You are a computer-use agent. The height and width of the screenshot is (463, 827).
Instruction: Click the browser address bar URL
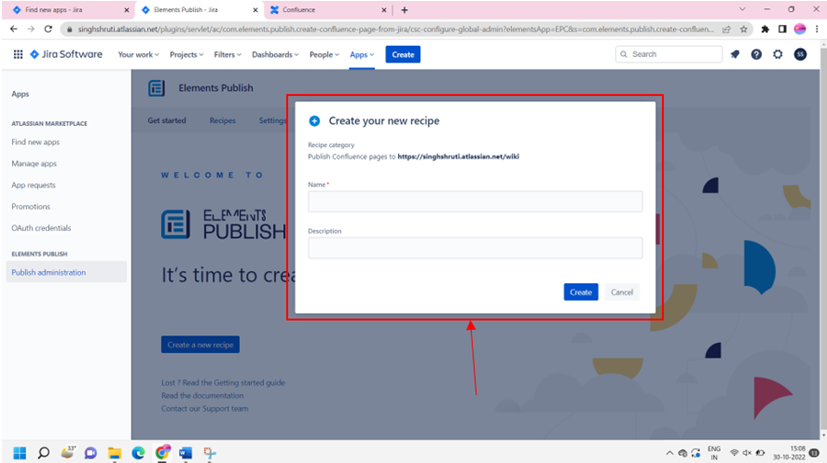tap(396, 30)
